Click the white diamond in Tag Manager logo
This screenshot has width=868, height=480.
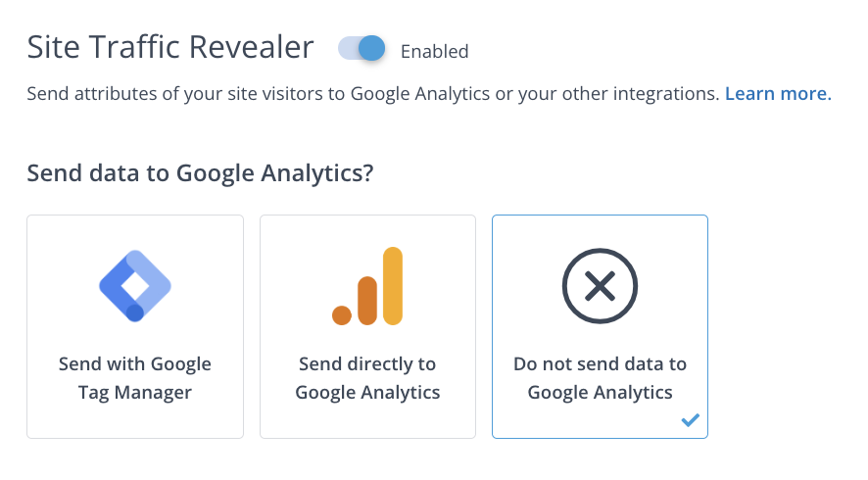135,285
